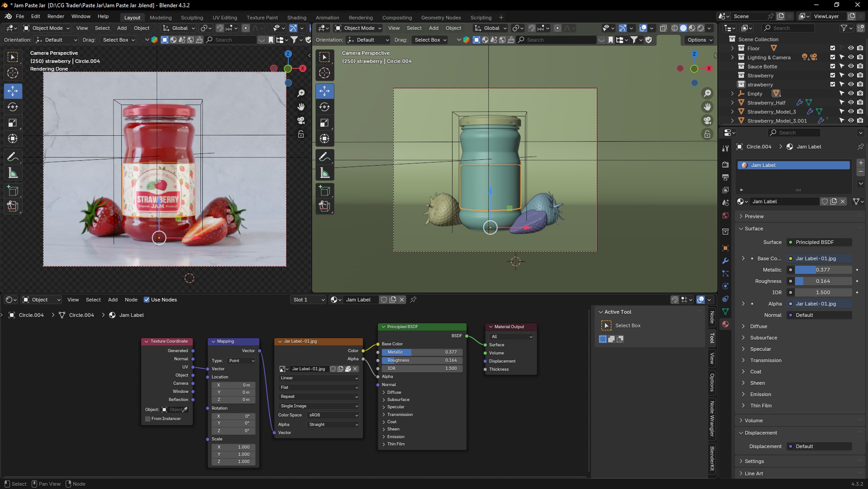Switch right viewport to wireframe shading
The height and width of the screenshot is (489, 868).
(675, 28)
